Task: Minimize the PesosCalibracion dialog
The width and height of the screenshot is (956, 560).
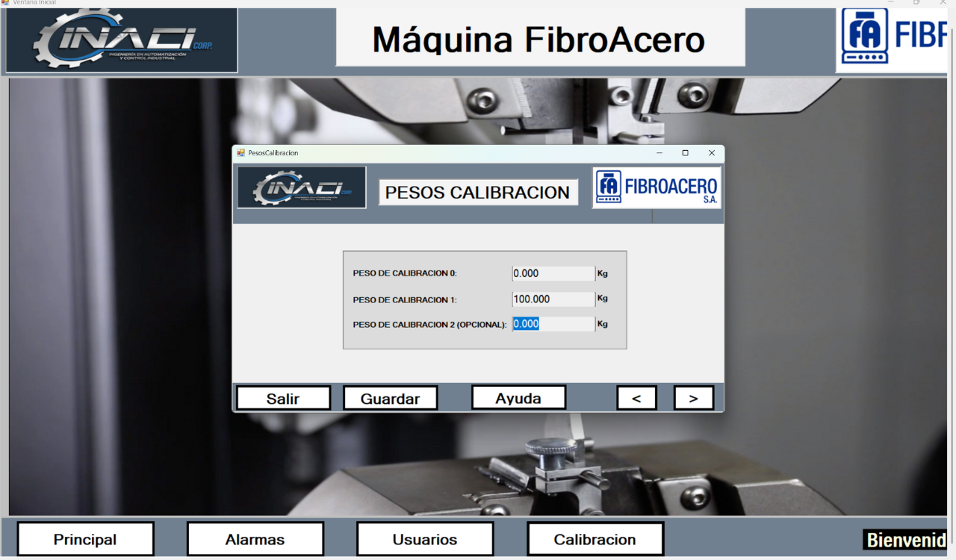Action: click(659, 153)
